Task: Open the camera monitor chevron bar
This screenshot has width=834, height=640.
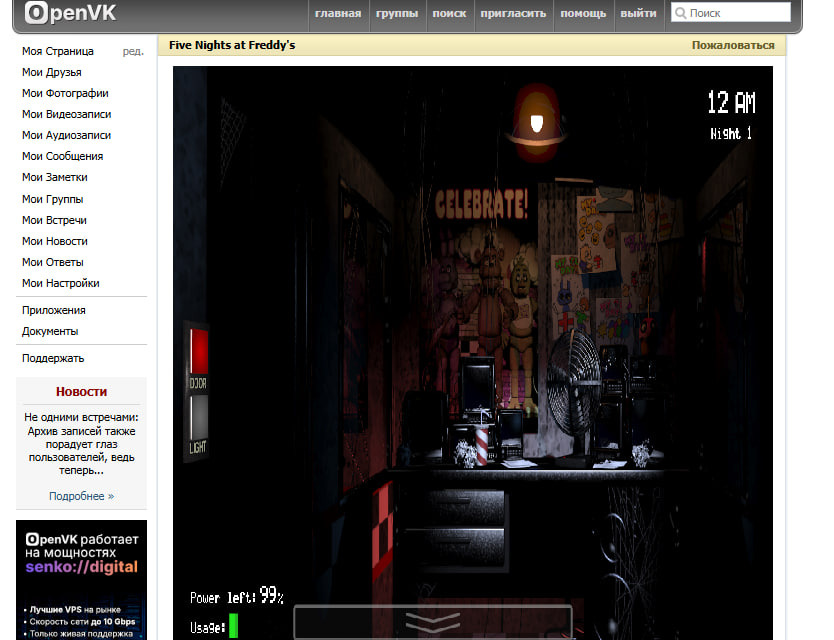Action: (433, 621)
